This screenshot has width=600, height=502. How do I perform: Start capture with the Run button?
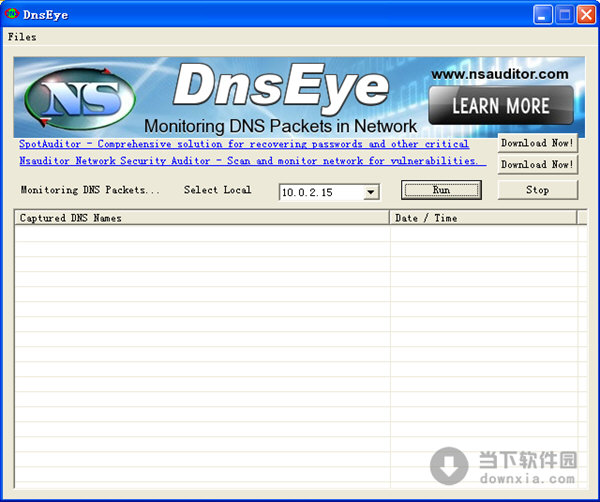(x=441, y=190)
